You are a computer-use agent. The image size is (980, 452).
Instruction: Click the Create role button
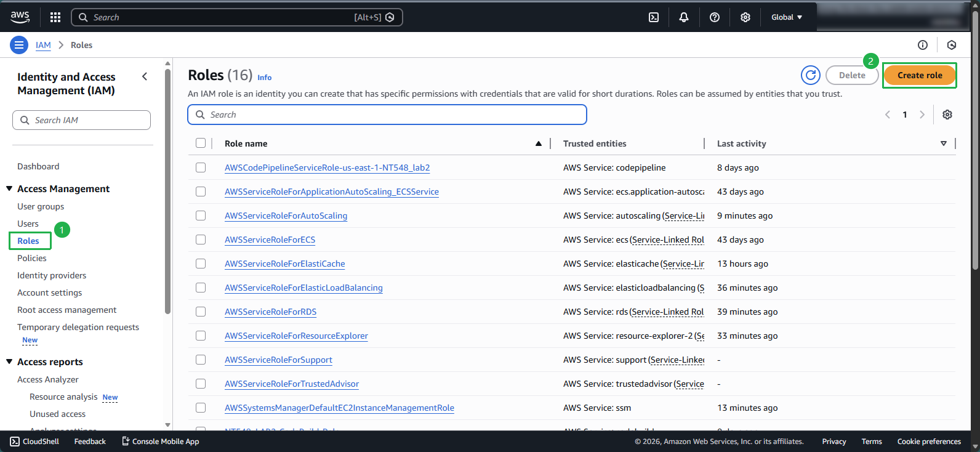pos(920,75)
